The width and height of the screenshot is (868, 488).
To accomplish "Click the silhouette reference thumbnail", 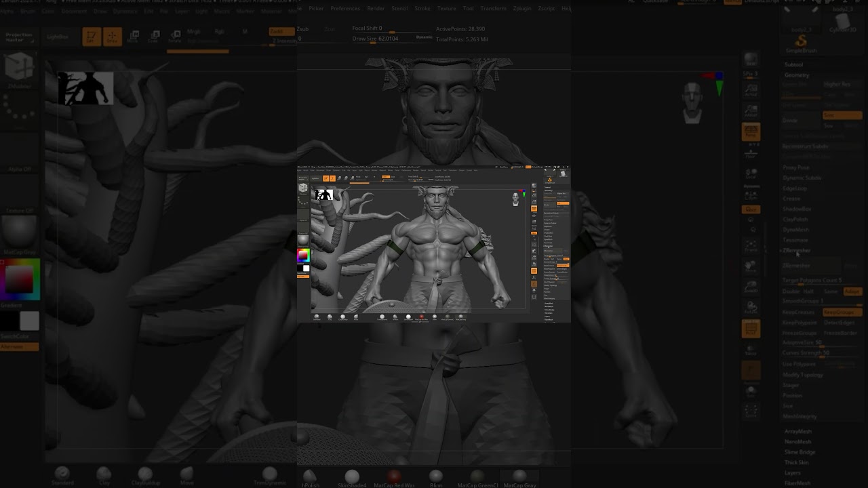I will tap(85, 88).
